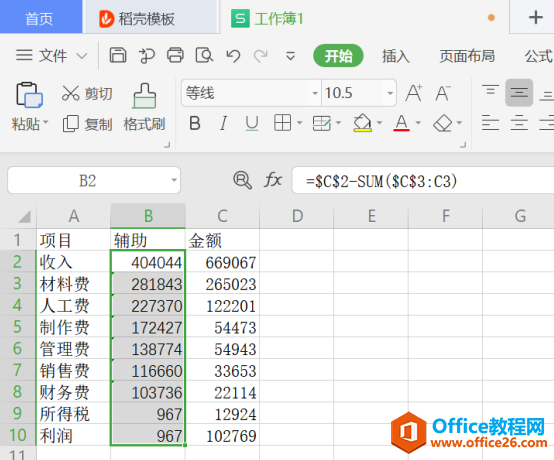Click cell containing 102769
This screenshot has height=460, width=554.
[223, 435]
